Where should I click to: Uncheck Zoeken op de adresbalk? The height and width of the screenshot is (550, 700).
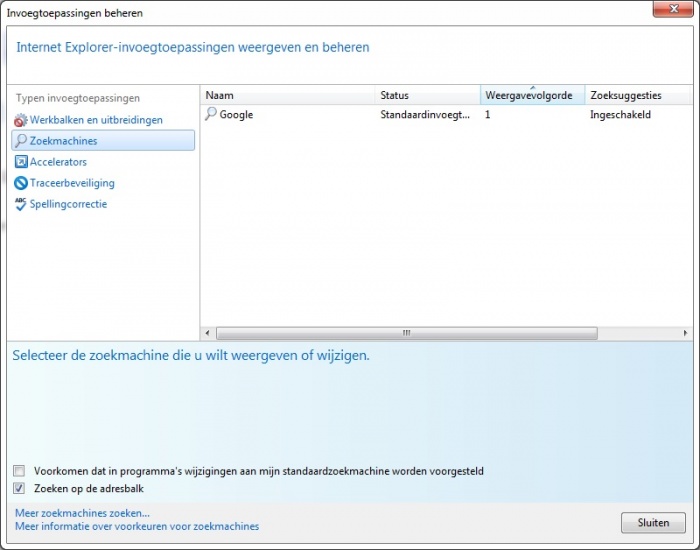(x=19, y=488)
